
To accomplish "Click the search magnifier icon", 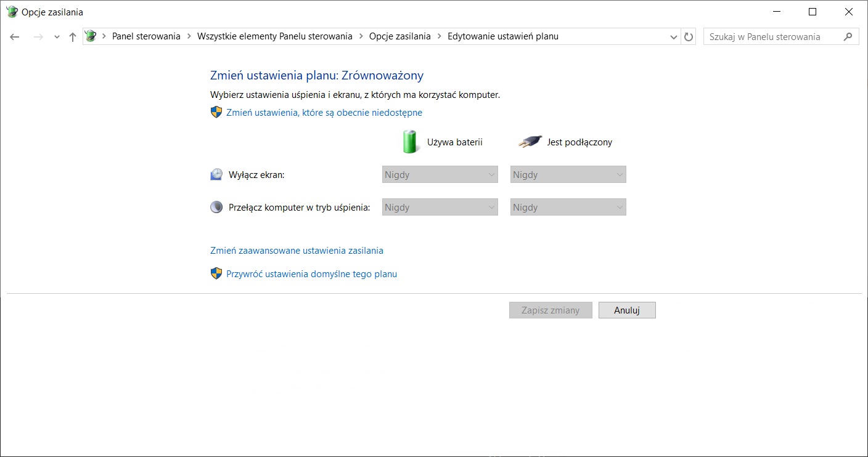I will pos(848,36).
